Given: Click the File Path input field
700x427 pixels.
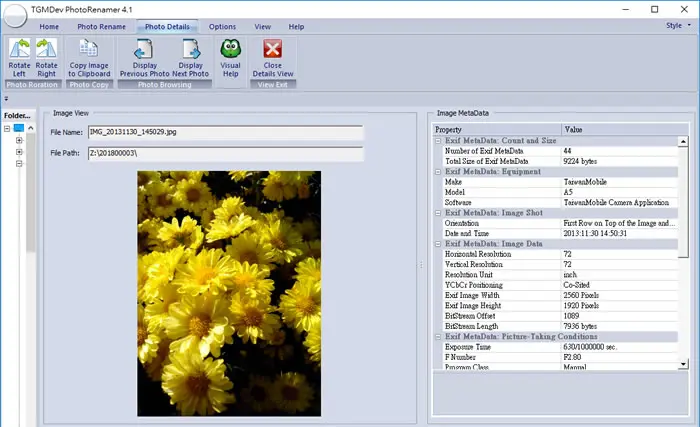Looking at the screenshot, I should [x=225, y=153].
